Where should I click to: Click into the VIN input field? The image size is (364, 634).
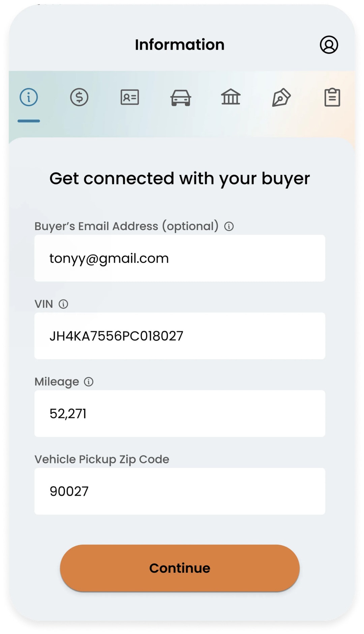click(x=180, y=336)
